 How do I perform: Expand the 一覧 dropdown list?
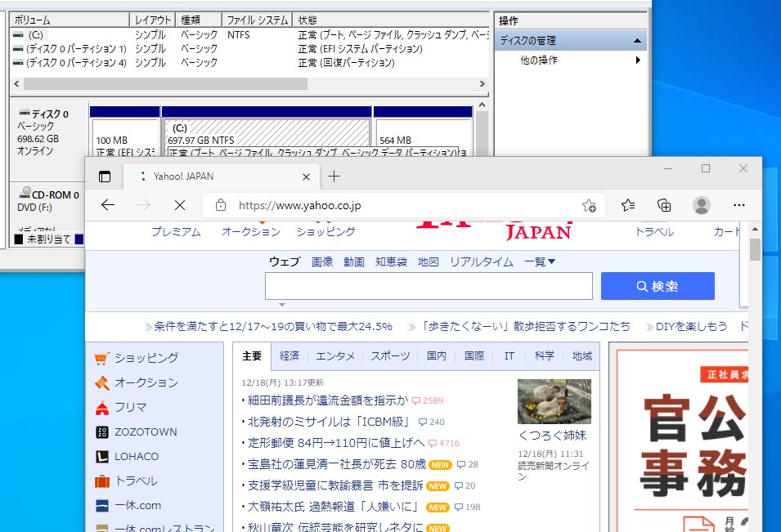(540, 262)
